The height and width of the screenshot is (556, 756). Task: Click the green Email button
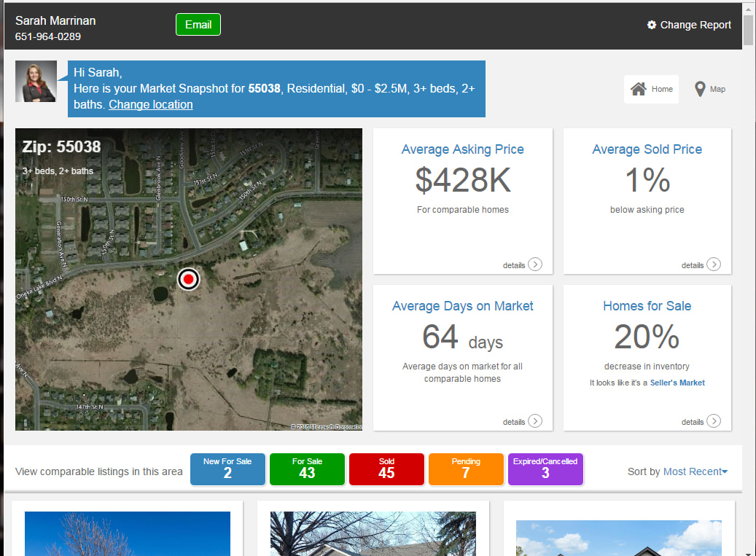[198, 24]
